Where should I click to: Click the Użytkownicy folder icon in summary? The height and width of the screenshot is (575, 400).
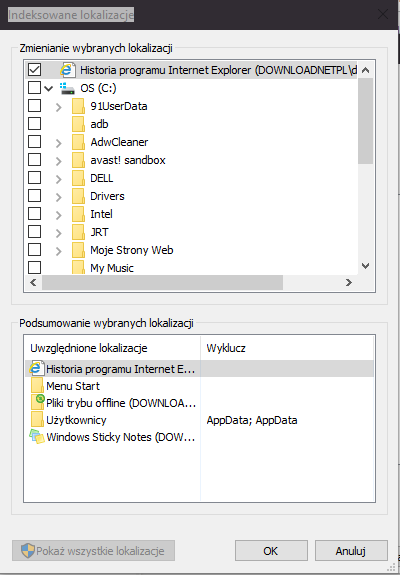37,420
